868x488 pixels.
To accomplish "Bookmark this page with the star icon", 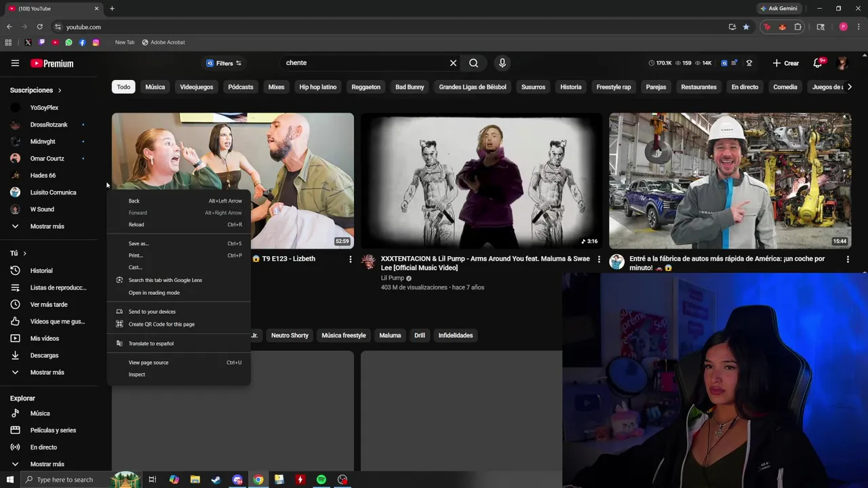I will point(746,27).
